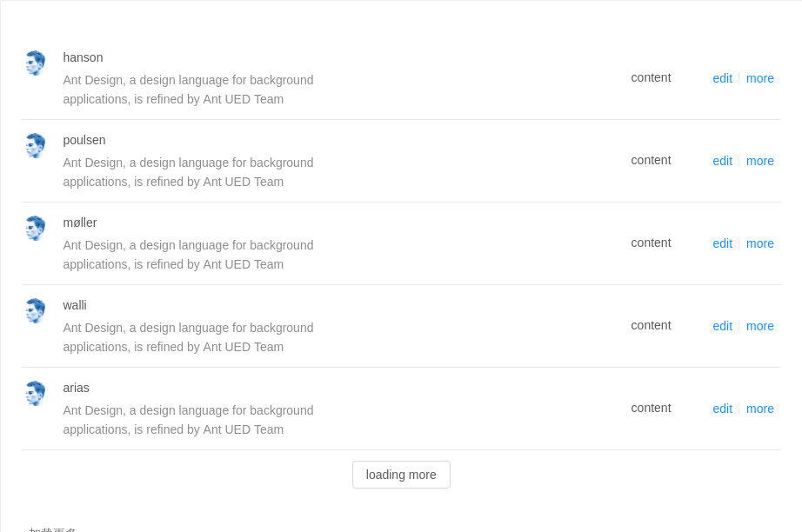
Task: Click møller's avatar icon
Action: click(x=36, y=228)
